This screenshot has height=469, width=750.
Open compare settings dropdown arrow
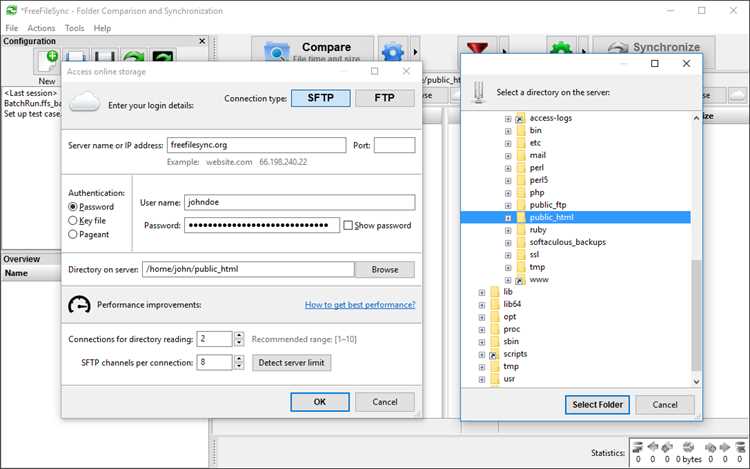click(x=415, y=51)
